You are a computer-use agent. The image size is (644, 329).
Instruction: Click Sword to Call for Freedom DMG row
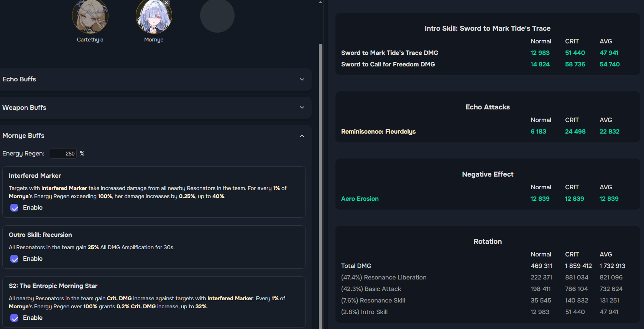388,64
